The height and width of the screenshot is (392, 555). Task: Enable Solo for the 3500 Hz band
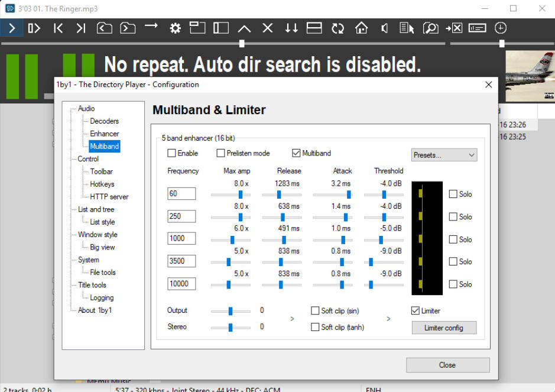[453, 262]
